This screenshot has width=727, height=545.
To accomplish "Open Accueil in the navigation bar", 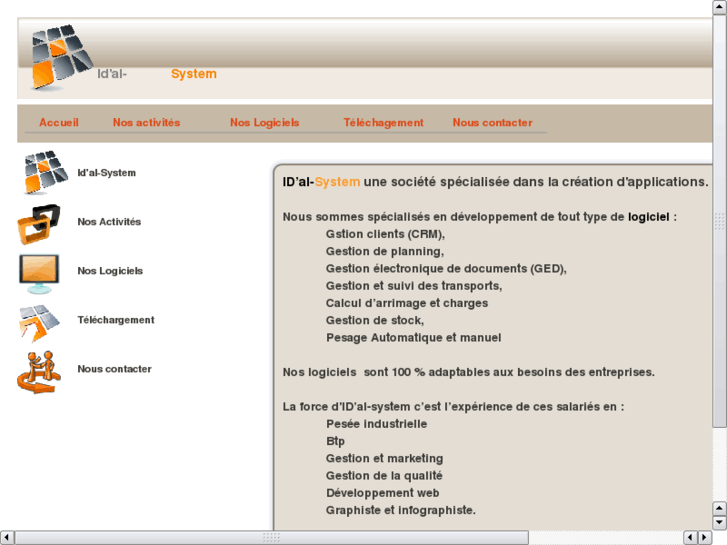I will coord(59,122).
